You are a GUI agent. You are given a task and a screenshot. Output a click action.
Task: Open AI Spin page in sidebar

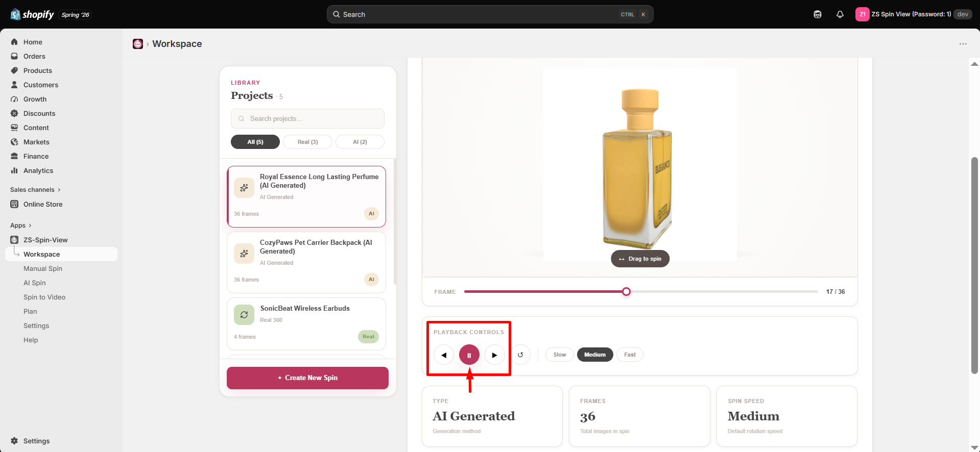[35, 283]
